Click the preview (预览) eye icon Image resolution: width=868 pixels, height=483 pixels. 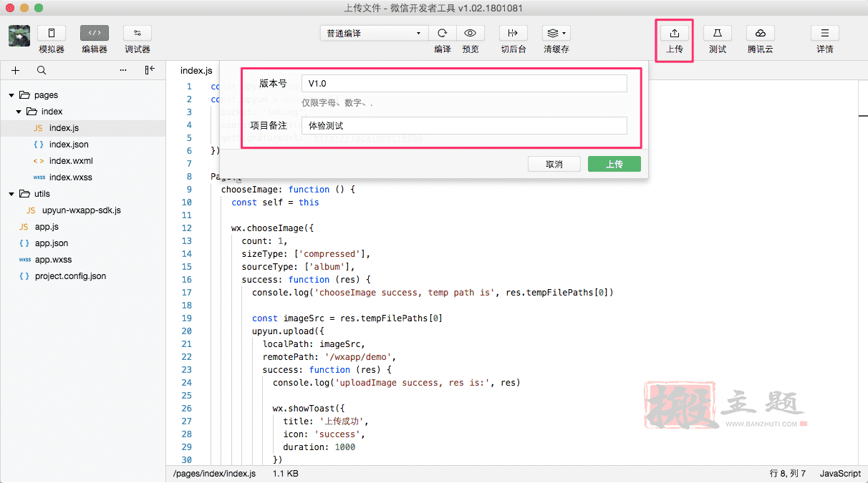[x=471, y=33]
